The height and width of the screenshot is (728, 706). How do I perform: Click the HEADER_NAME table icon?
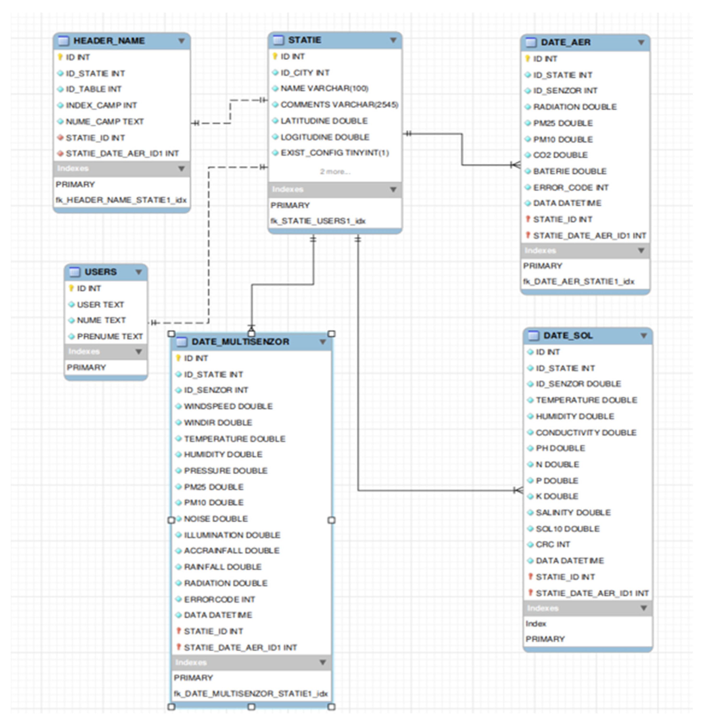64,41
